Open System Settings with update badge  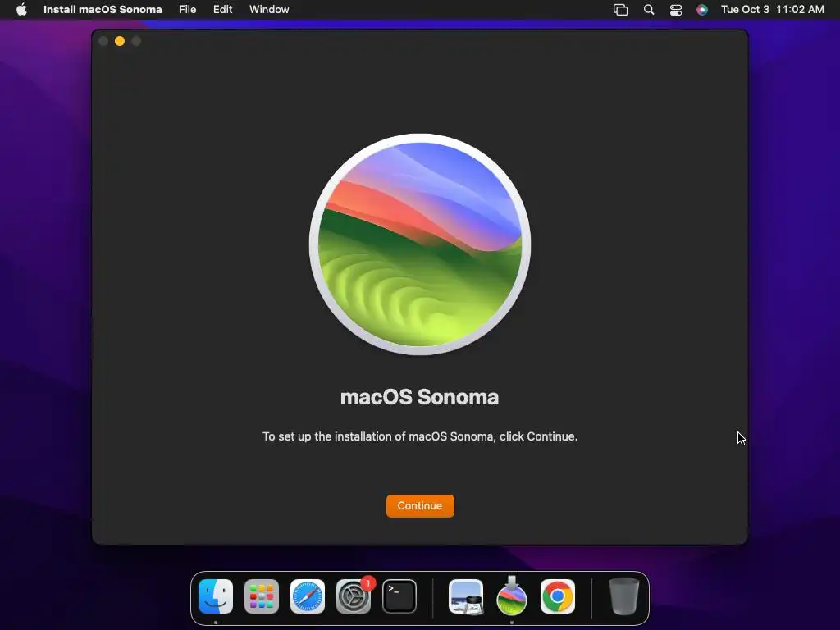point(354,596)
